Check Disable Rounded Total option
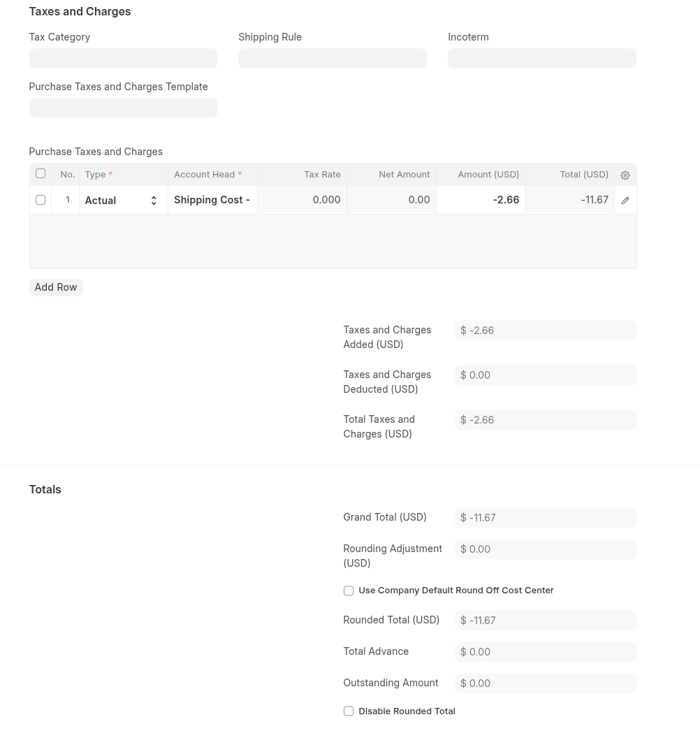 tap(349, 711)
